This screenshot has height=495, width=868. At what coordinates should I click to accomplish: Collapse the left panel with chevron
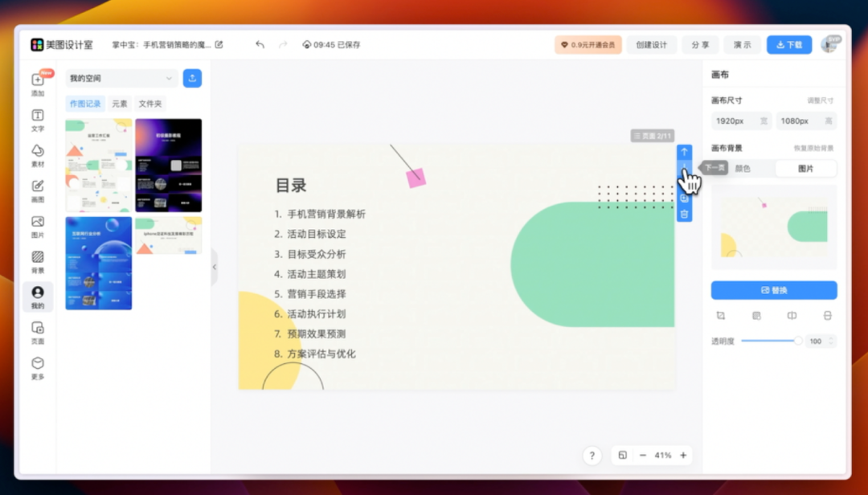pos(215,266)
